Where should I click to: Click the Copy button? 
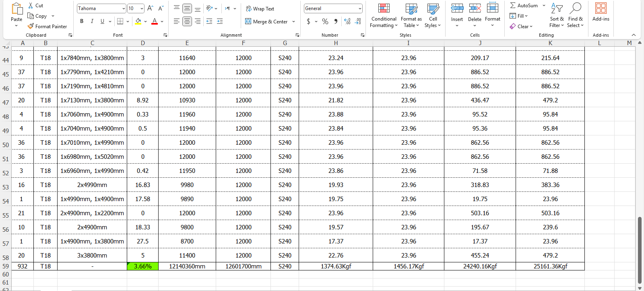click(37, 16)
